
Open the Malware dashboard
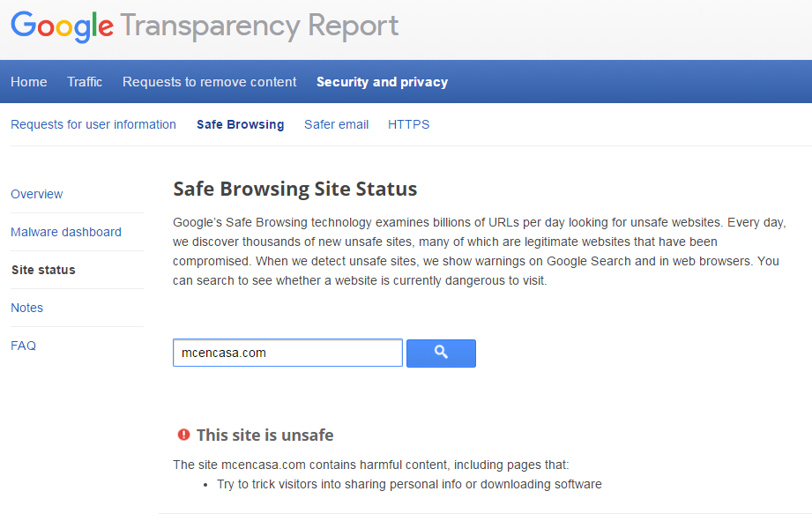(x=65, y=232)
